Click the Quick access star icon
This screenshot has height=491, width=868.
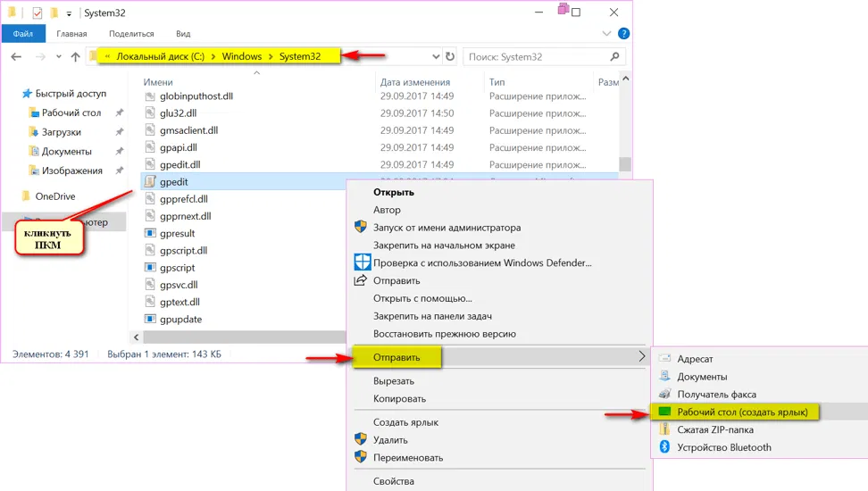tap(27, 94)
